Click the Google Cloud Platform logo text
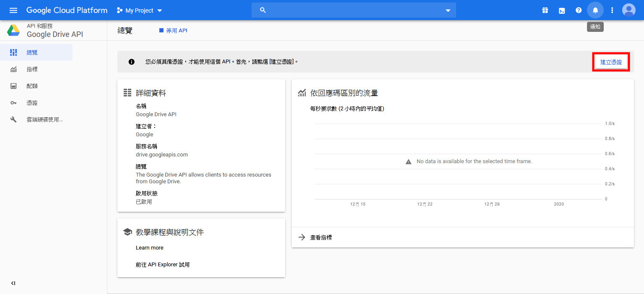 (67, 10)
